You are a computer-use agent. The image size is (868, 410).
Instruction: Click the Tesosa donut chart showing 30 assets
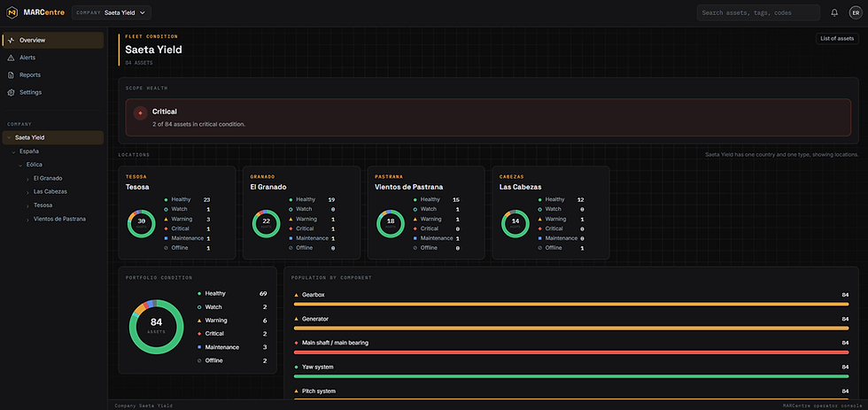click(x=141, y=223)
